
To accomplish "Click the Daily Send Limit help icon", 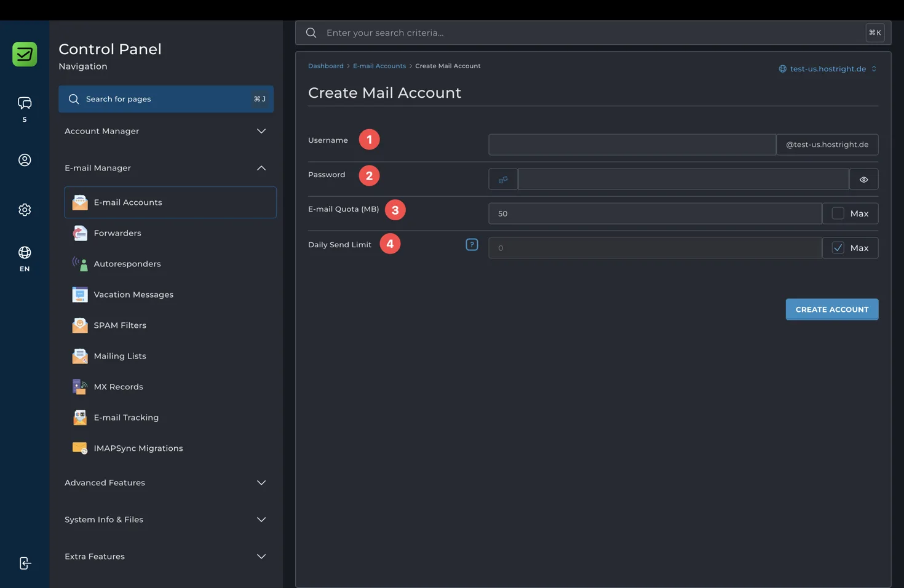I will pyautogui.click(x=472, y=245).
